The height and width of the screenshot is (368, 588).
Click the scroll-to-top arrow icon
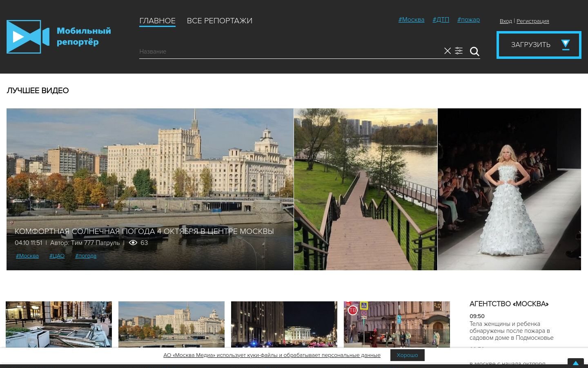tap(576, 363)
